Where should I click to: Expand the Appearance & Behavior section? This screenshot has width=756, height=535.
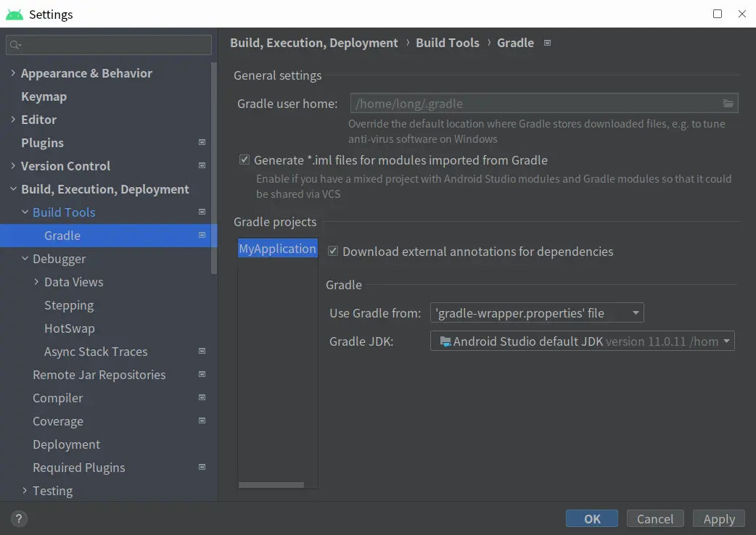pos(13,73)
